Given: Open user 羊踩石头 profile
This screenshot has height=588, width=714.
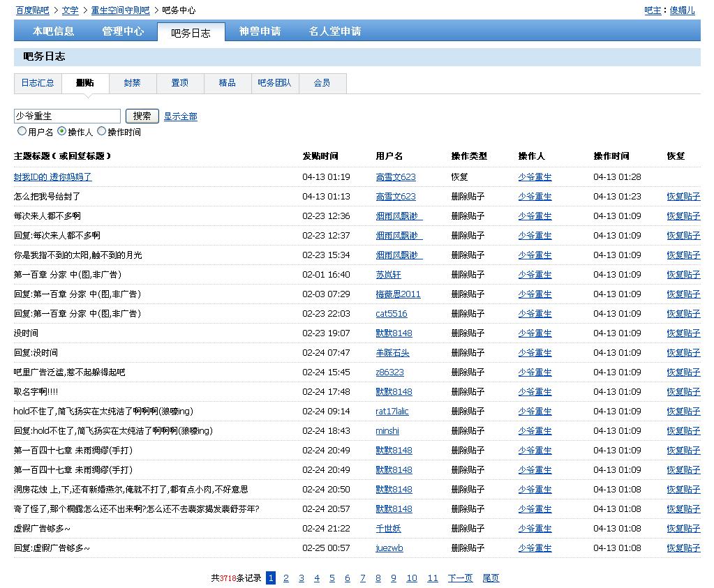Looking at the screenshot, I should tap(392, 353).
